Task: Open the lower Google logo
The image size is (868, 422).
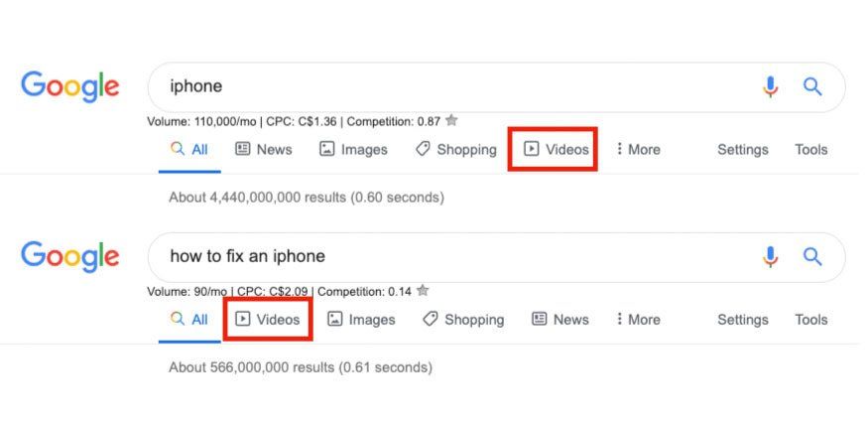Action: point(69,257)
